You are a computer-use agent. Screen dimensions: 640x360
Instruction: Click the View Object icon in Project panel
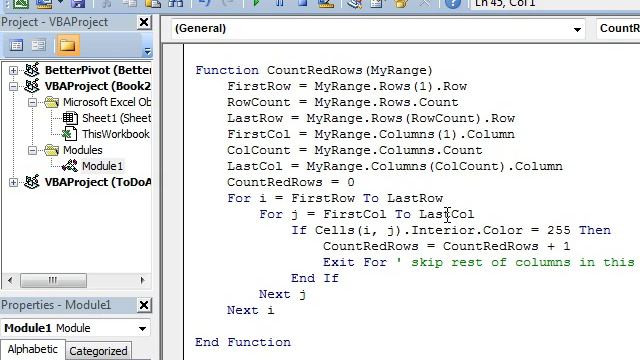point(39,45)
